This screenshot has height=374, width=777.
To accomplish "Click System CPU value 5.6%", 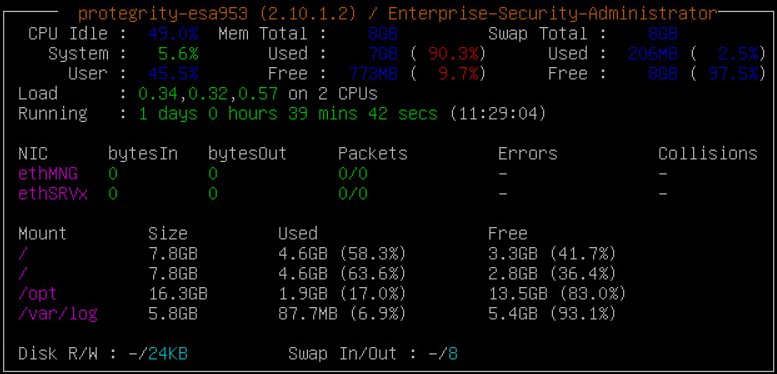I will click(x=178, y=53).
